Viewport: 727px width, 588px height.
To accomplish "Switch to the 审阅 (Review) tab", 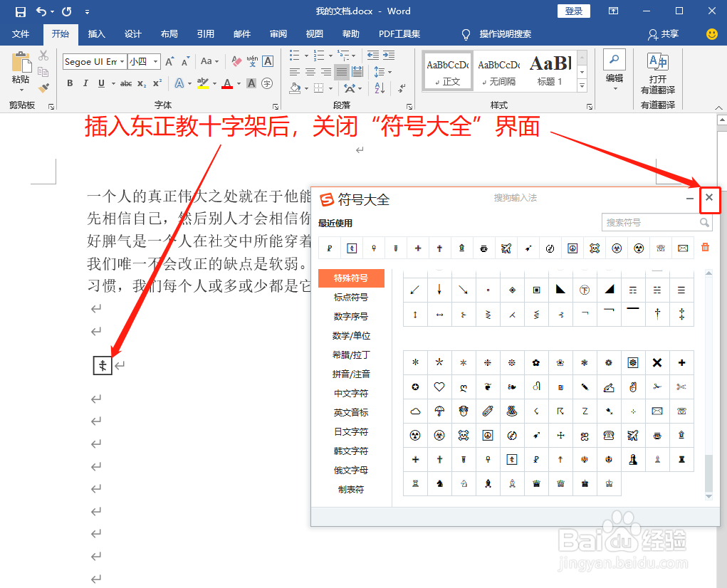I will [278, 34].
